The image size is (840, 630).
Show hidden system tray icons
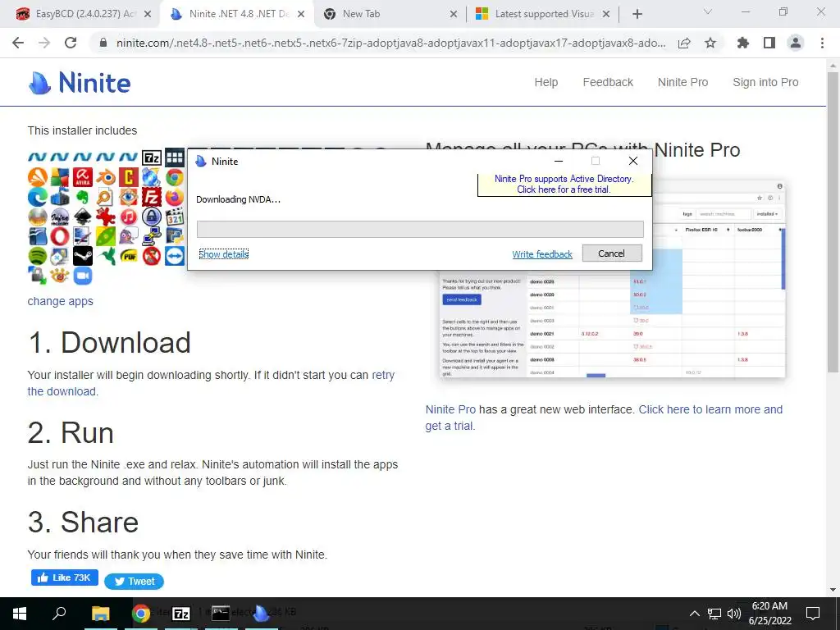pos(694,614)
